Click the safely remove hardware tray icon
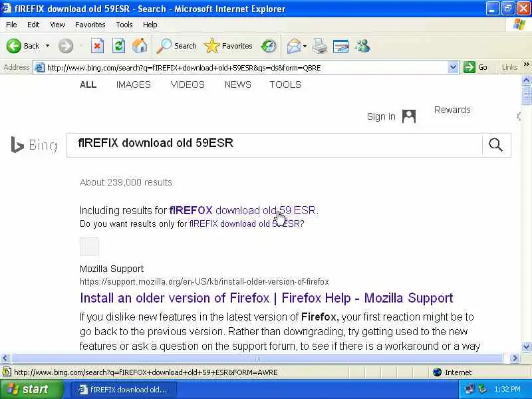This screenshot has height=399, width=532. tap(483, 389)
